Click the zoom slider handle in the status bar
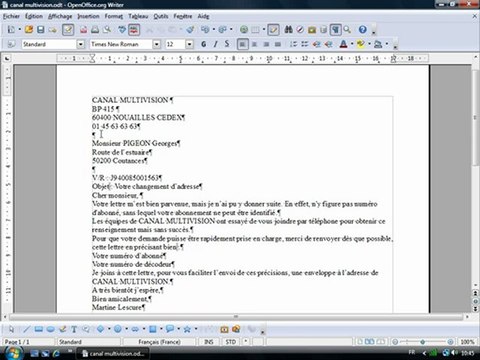Screen dimensions: 480x360 tap(423, 342)
